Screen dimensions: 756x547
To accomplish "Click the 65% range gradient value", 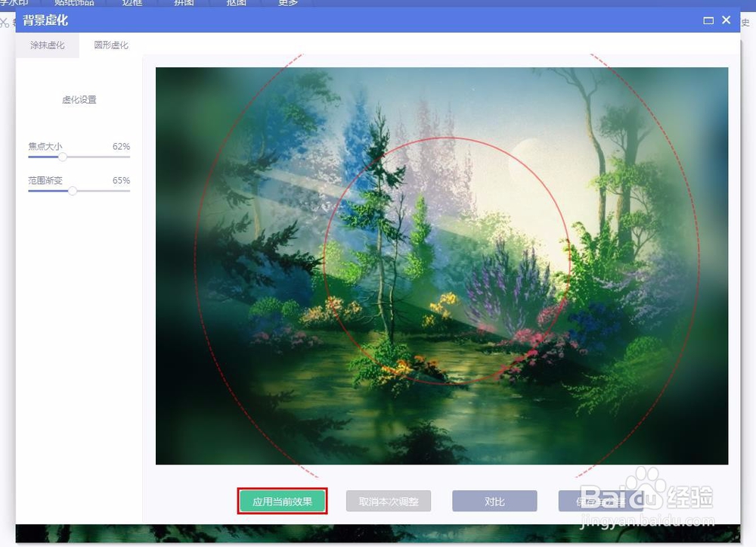I will (x=121, y=180).
